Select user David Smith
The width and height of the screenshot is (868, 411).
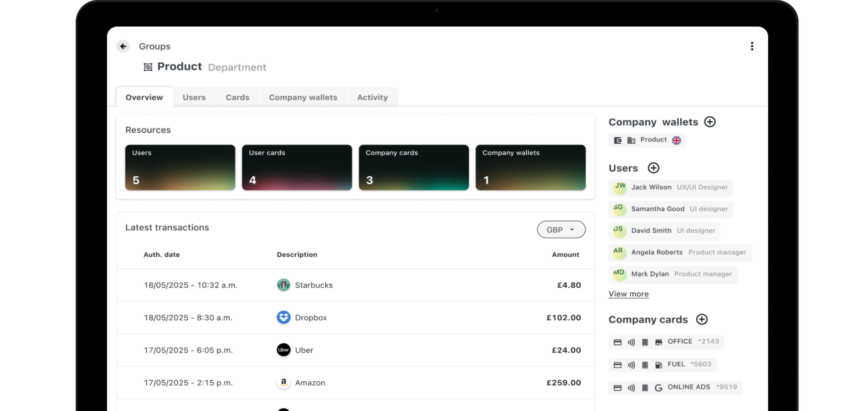coord(664,231)
